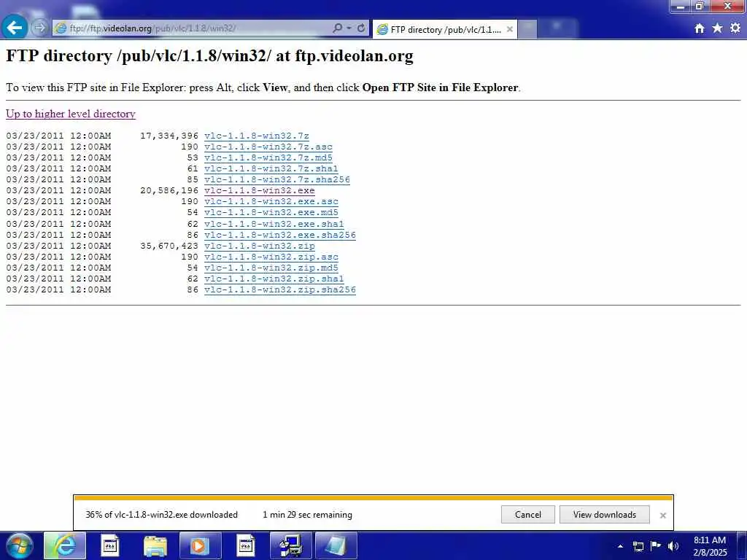The image size is (747, 560).
Task: Click the page icon in address bar
Action: pos(61,28)
